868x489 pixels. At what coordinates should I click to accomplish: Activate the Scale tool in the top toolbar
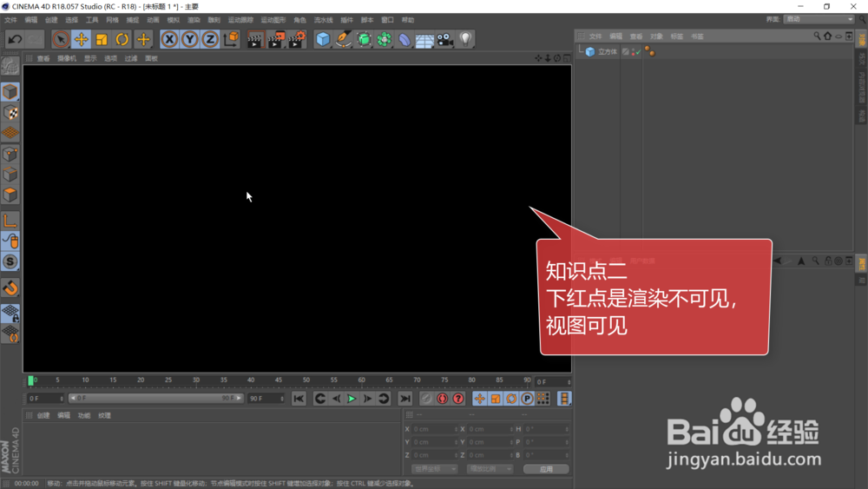pyautogui.click(x=102, y=39)
